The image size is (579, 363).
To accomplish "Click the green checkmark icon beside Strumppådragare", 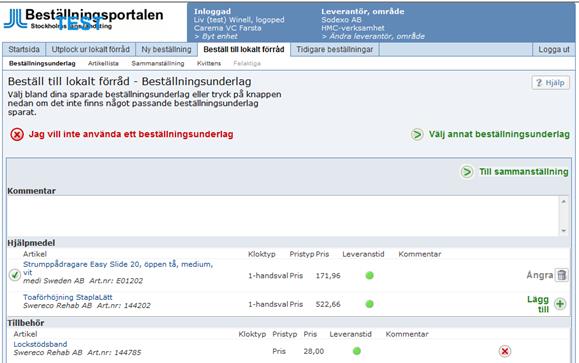I will coord(15,275).
